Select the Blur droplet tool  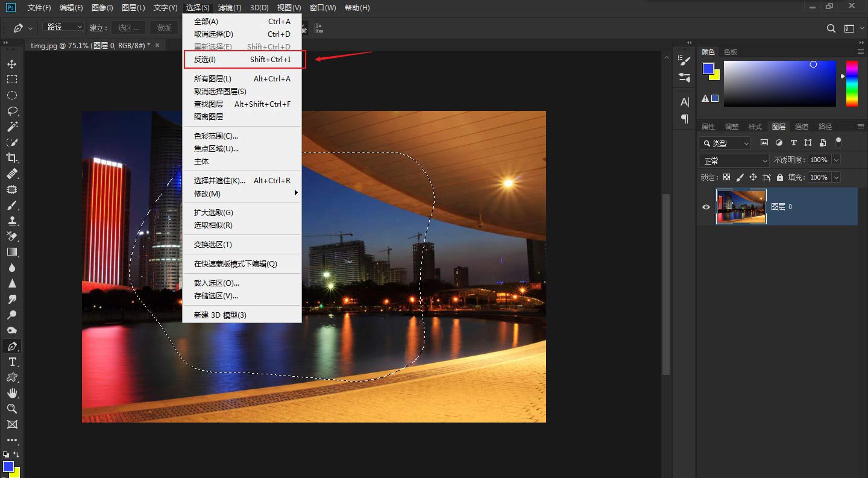11,268
